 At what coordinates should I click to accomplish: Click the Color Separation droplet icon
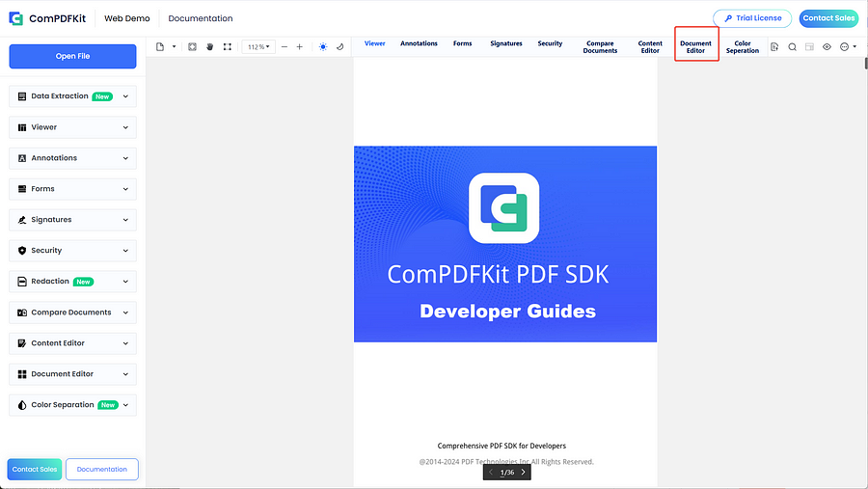pos(22,405)
